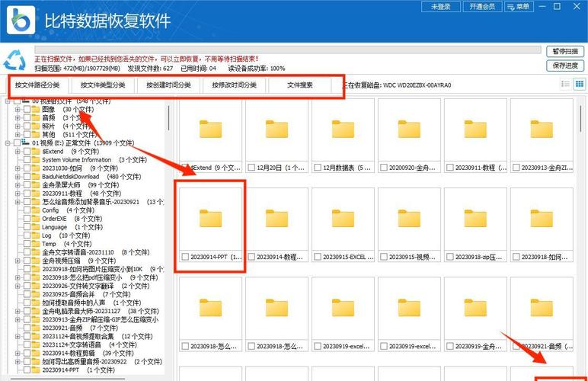Viewport: 588px width, 381px height.
Task: Select the 音频 folder icon in tree
Action: [36, 118]
